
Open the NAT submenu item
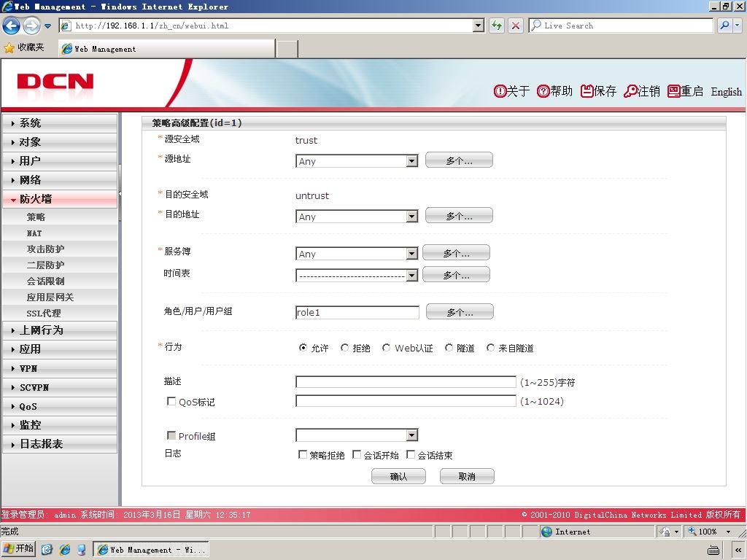(34, 233)
